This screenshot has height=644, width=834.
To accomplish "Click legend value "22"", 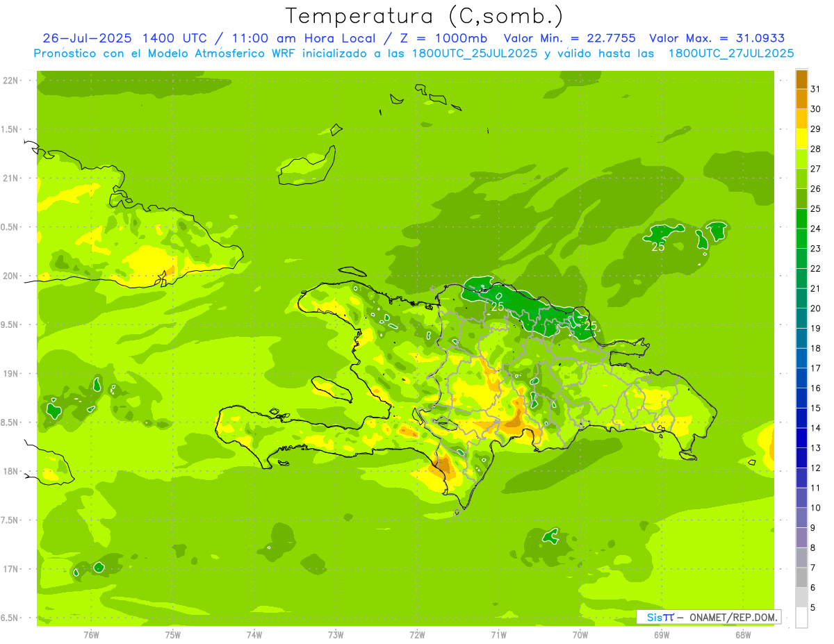I will [x=816, y=269].
